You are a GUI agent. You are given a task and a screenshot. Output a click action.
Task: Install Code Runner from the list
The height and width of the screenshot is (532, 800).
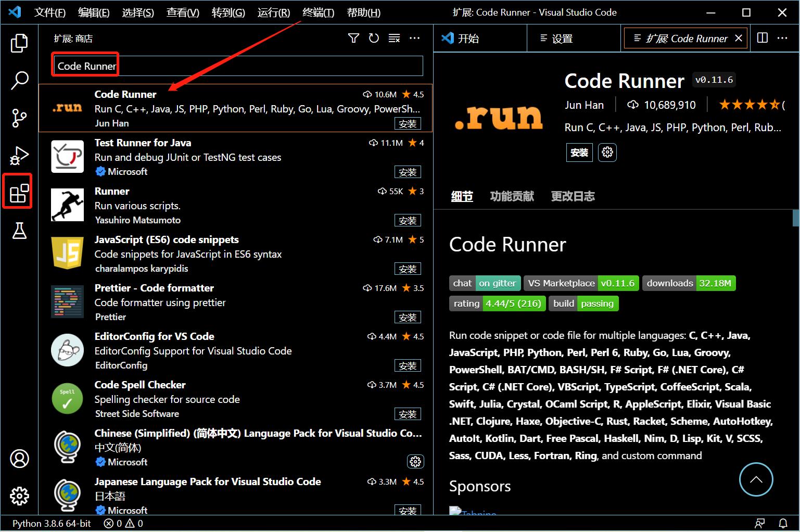[408, 123]
